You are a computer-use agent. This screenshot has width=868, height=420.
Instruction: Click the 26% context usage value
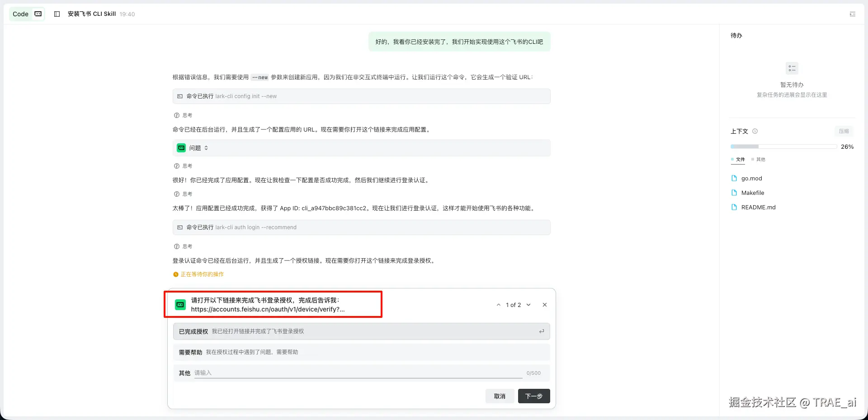[x=847, y=146]
